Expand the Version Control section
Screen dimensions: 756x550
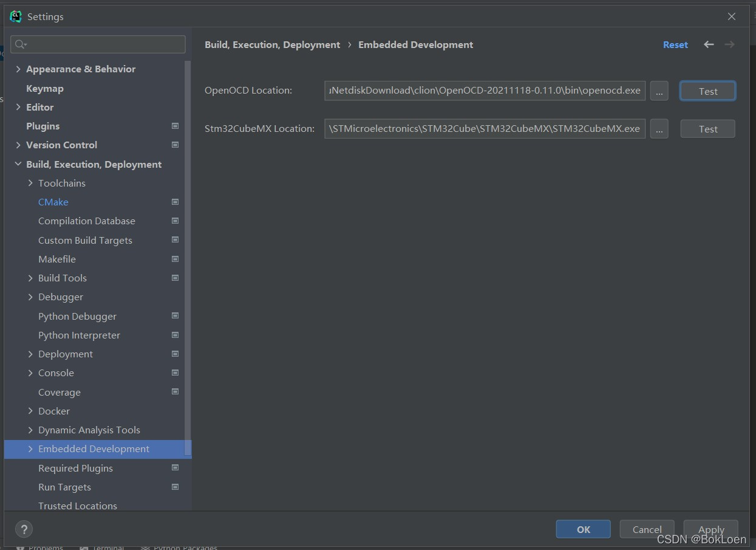pyautogui.click(x=18, y=145)
